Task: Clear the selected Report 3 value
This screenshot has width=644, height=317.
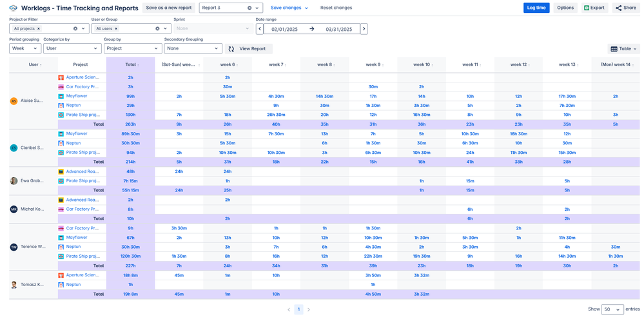Action: tap(249, 8)
